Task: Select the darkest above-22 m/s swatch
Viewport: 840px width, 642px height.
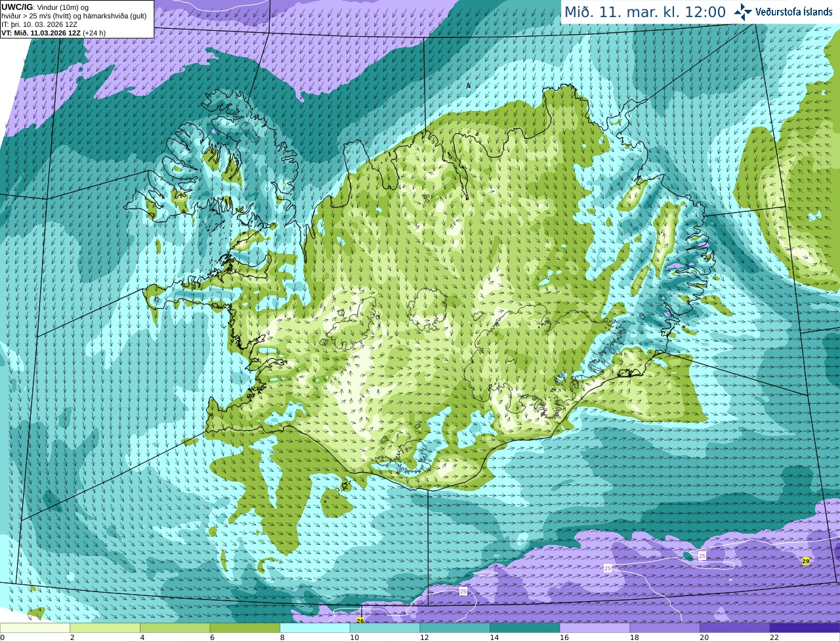Action: pyautogui.click(x=805, y=628)
